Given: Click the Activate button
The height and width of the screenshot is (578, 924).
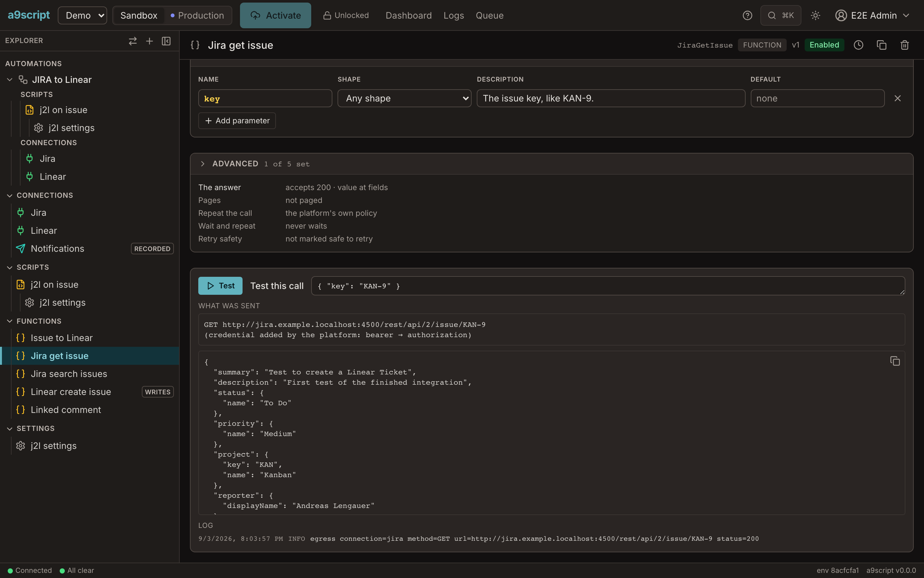Looking at the screenshot, I should pyautogui.click(x=275, y=15).
